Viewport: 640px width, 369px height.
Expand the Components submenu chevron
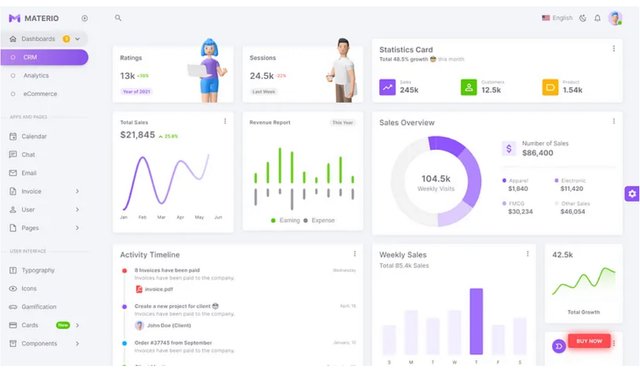tap(77, 343)
